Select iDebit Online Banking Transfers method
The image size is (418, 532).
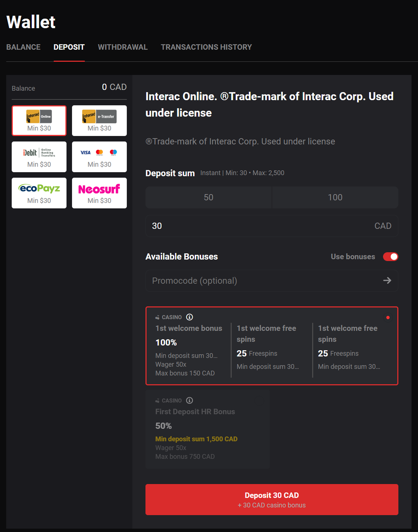click(39, 157)
